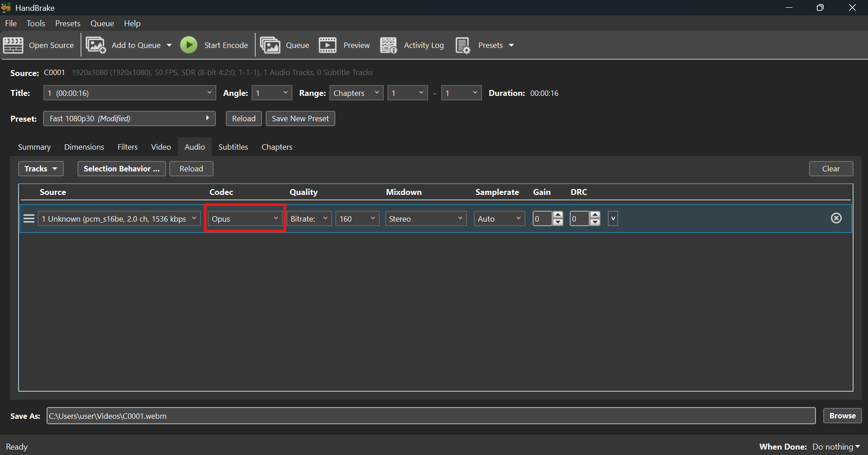The height and width of the screenshot is (455, 868).
Task: Click the green Start Encode play icon
Action: pos(189,45)
